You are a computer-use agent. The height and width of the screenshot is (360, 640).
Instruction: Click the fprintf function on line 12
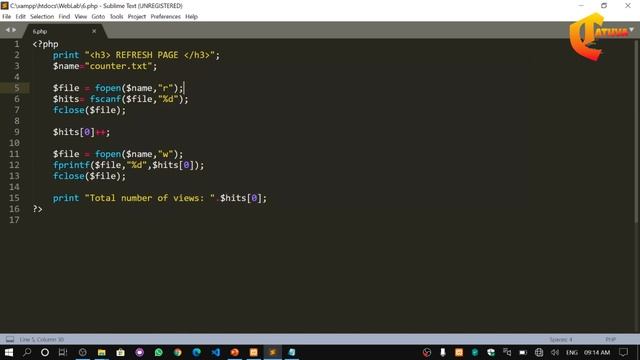(x=71, y=165)
